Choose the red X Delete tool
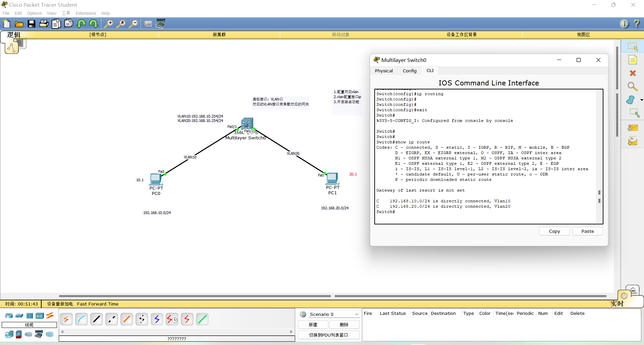The image size is (644, 345). pos(633,73)
